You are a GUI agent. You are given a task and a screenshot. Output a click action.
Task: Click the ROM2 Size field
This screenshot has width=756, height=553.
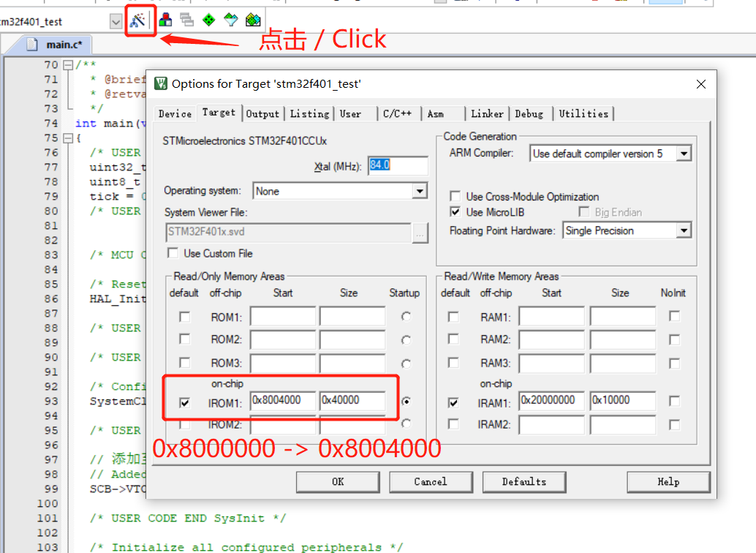pyautogui.click(x=352, y=339)
